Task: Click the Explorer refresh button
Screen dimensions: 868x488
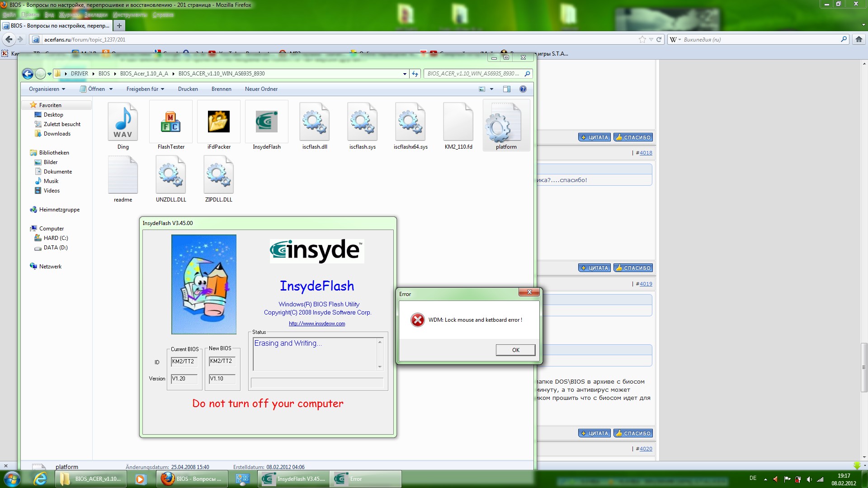Action: pyautogui.click(x=415, y=74)
